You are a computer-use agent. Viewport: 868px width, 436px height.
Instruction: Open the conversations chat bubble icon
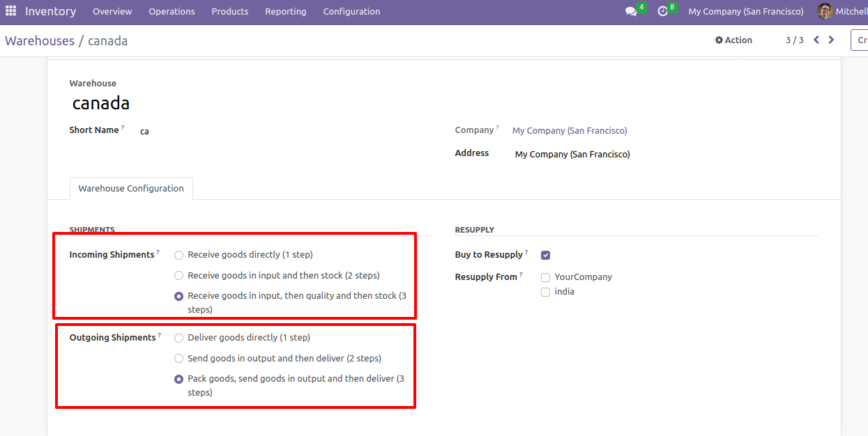click(631, 12)
